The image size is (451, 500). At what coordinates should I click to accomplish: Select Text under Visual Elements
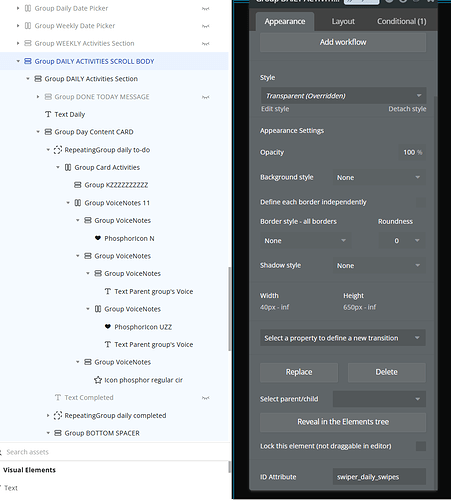point(11,488)
